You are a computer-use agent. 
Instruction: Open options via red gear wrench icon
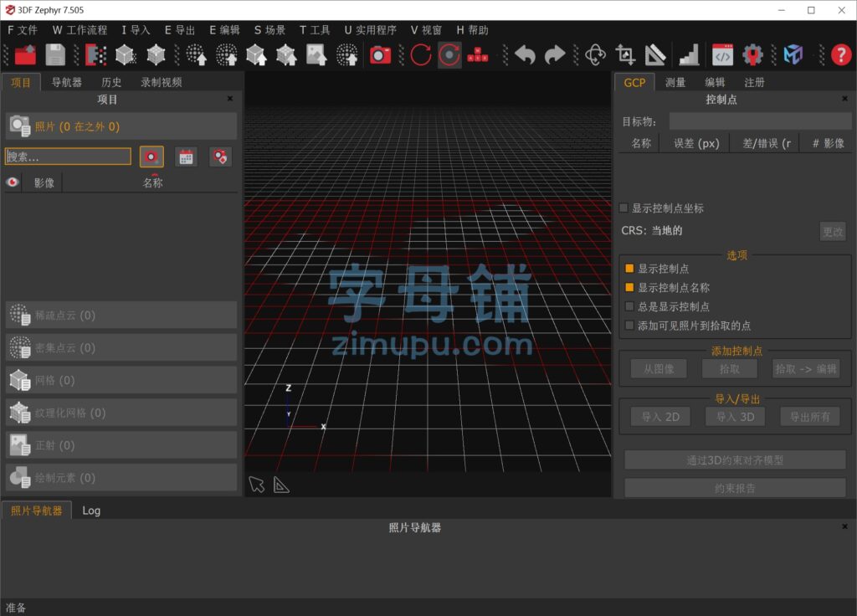point(752,54)
